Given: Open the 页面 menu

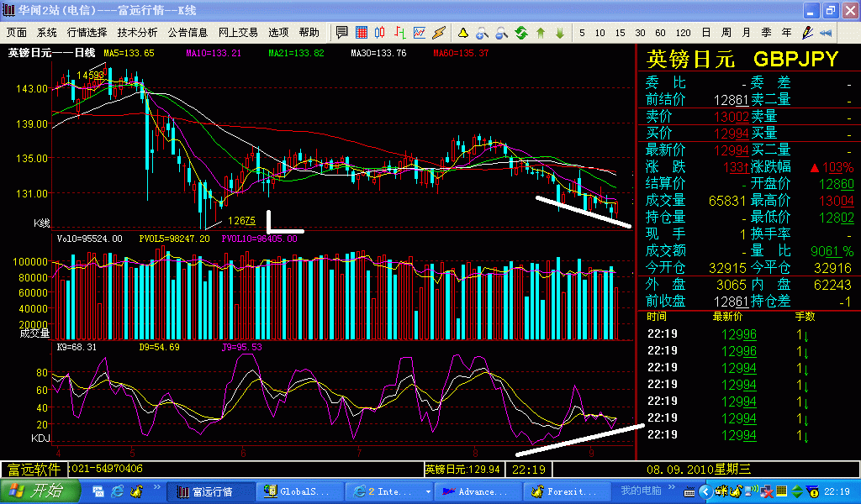Looking at the screenshot, I should pyautogui.click(x=17, y=33).
